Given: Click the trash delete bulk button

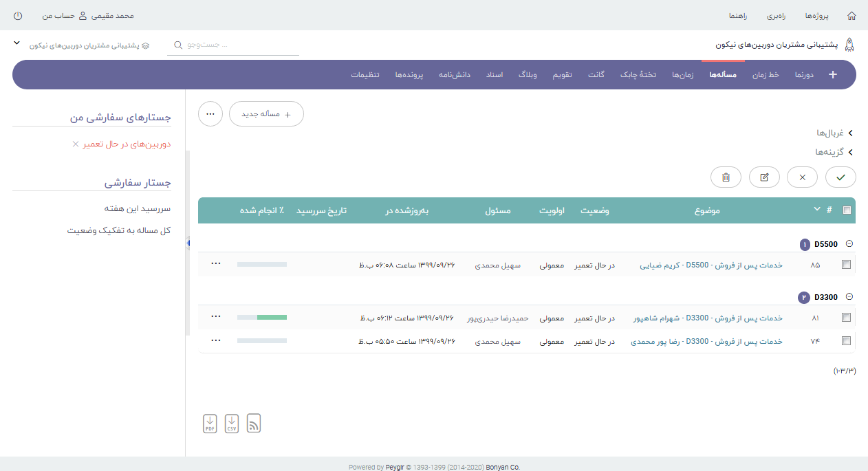Looking at the screenshot, I should [726, 177].
